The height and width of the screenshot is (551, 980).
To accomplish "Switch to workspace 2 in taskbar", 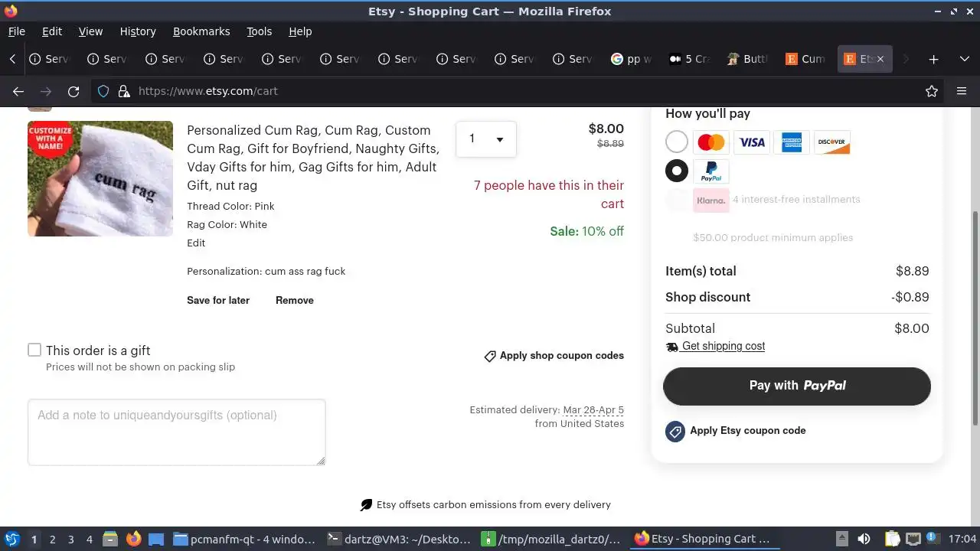I will [52, 540].
